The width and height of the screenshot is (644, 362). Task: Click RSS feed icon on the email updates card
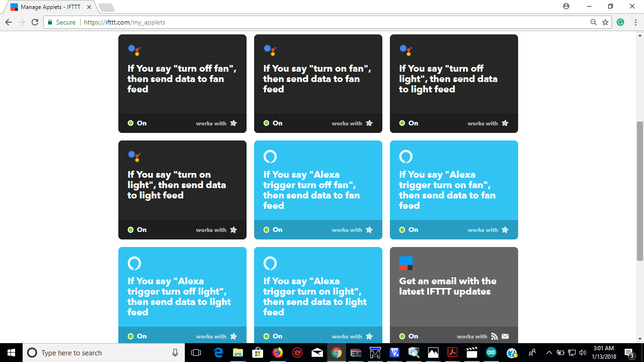point(495,336)
